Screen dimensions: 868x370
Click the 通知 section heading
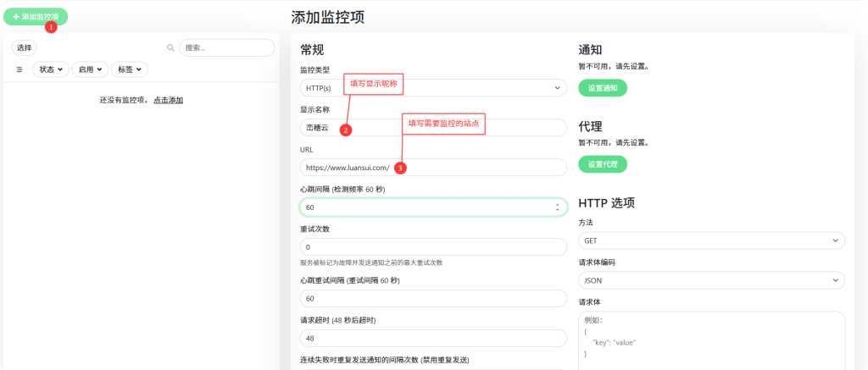click(x=590, y=50)
